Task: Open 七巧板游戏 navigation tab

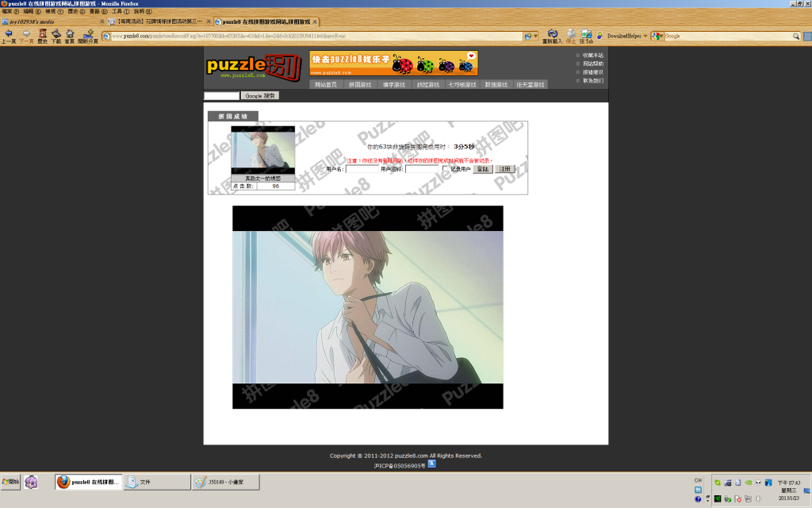Action: coord(462,84)
